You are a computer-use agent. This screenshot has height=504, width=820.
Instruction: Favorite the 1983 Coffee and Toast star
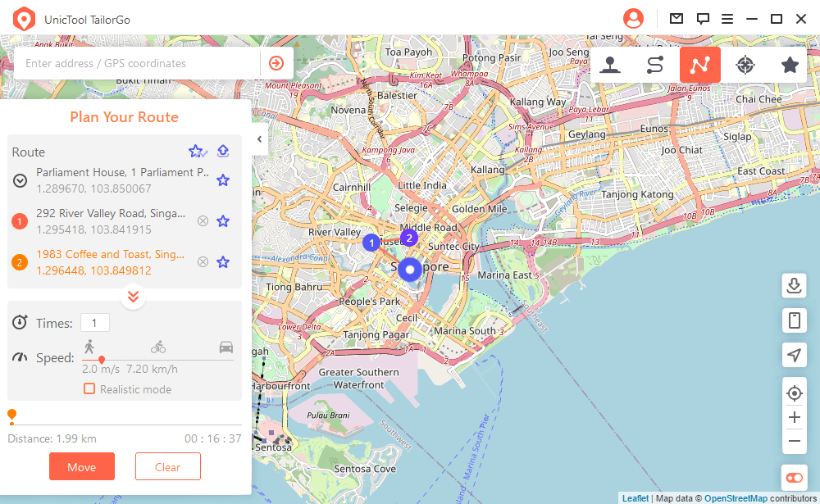(223, 262)
